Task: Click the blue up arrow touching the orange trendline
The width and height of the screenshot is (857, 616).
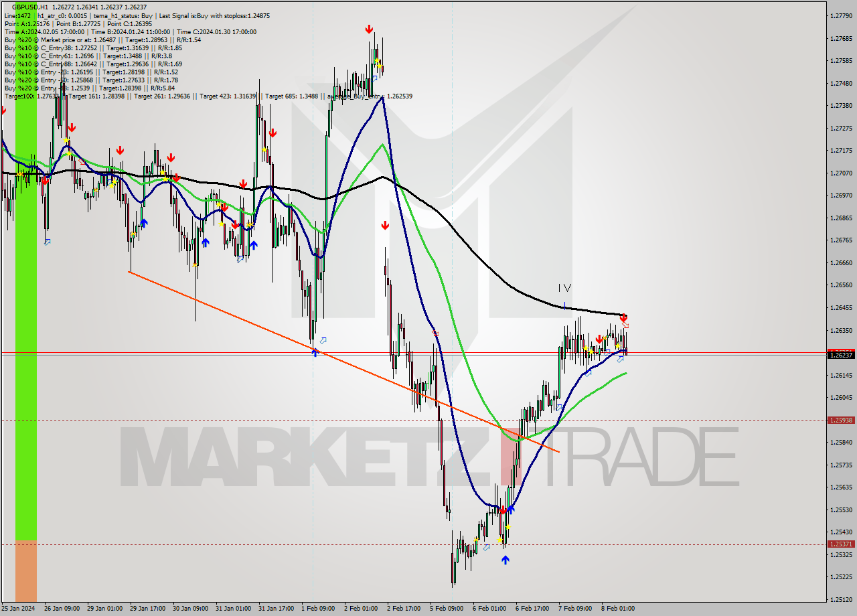Action: pyautogui.click(x=315, y=352)
